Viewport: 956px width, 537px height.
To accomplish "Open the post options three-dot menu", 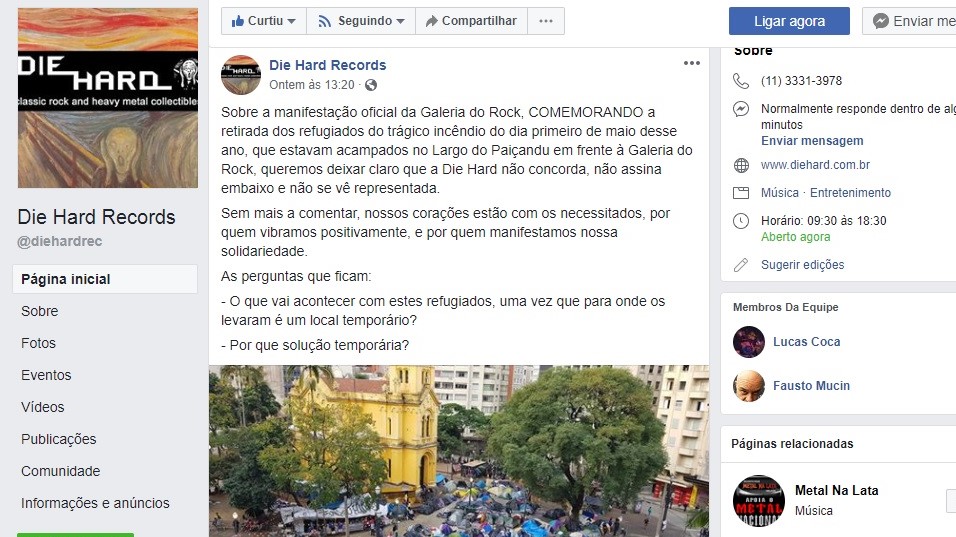I will coord(691,63).
